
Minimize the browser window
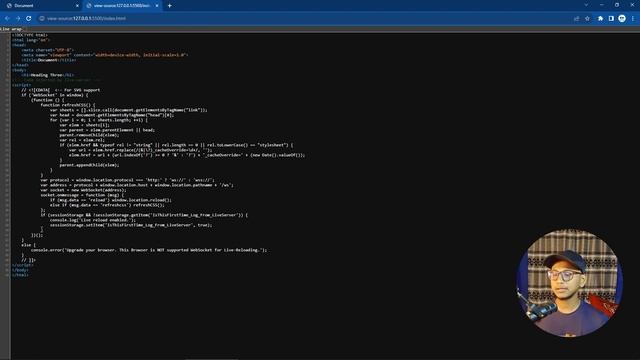coord(602,5)
